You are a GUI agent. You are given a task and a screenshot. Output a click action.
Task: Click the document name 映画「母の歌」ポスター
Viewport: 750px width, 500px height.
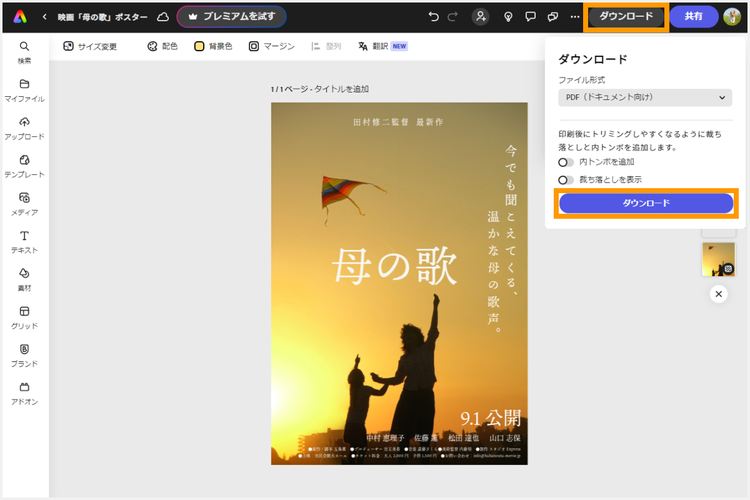(x=103, y=17)
